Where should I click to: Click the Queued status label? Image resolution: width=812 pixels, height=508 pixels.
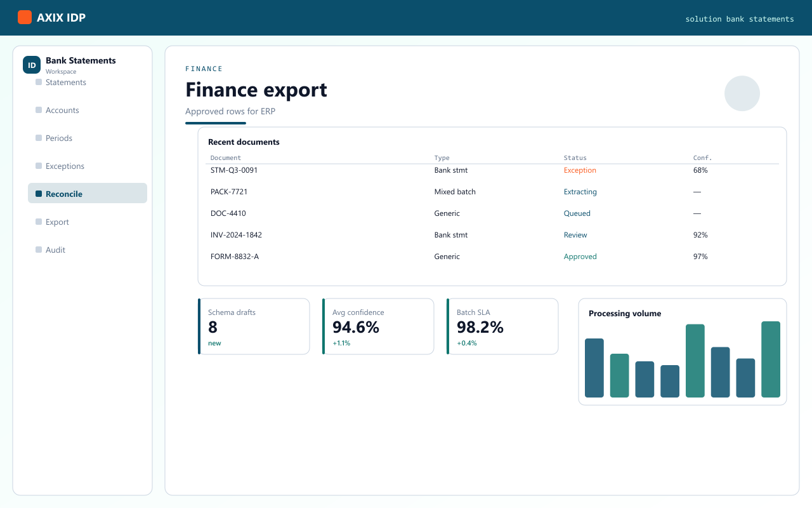click(577, 213)
